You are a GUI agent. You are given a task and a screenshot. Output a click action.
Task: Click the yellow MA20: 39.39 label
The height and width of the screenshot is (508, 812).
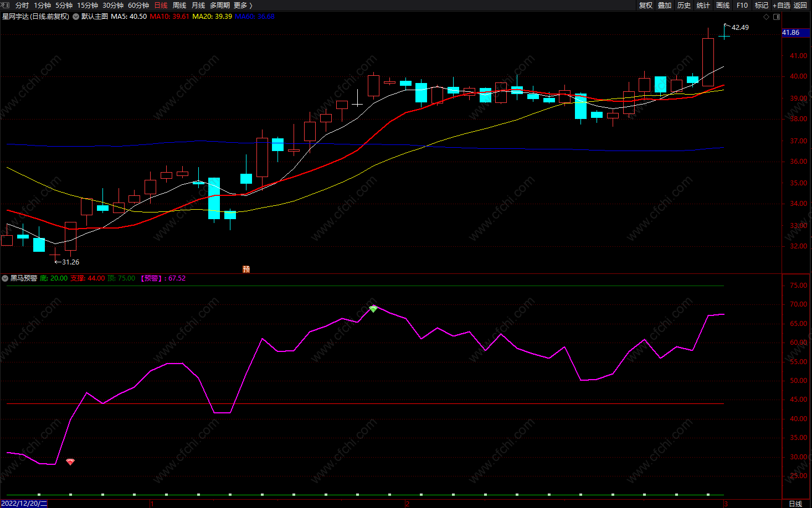212,17
